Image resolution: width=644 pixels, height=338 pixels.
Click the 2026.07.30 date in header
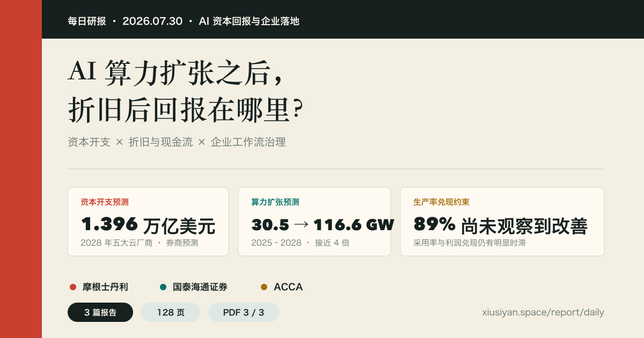(x=152, y=21)
